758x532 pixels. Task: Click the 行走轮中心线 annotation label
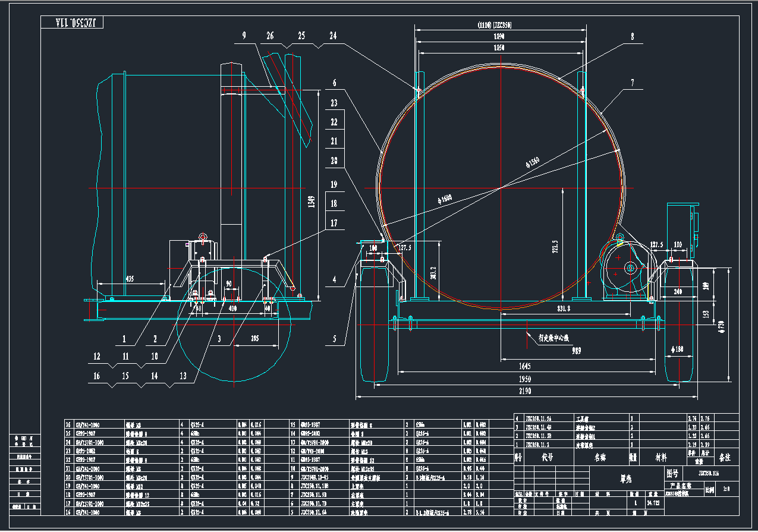[554, 338]
